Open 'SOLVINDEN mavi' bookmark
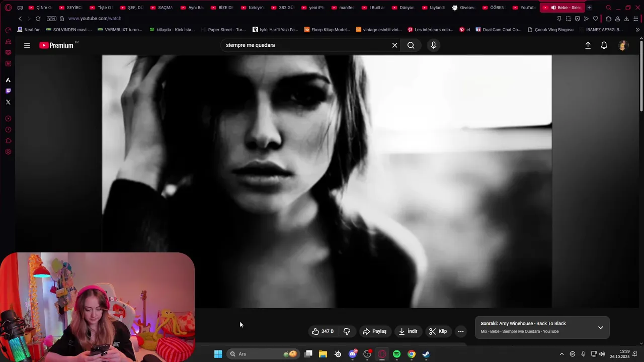Viewport: 644px width, 362px height. 68,30
